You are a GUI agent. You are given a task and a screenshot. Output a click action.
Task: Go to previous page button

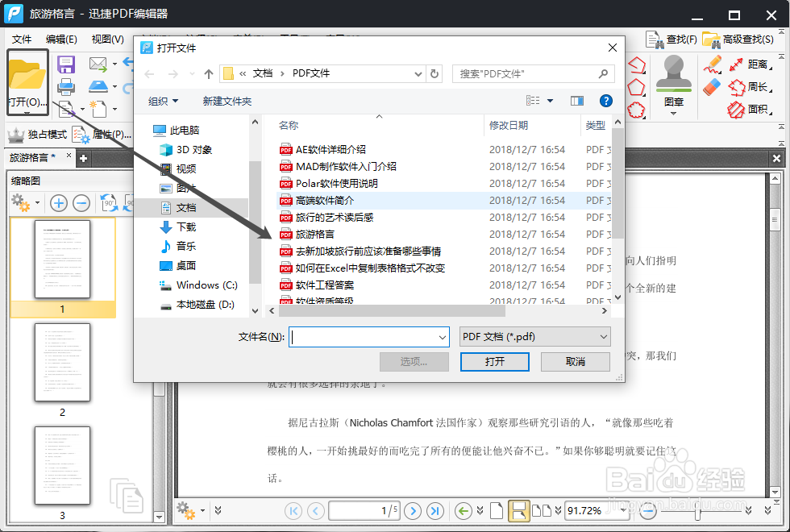coord(315,511)
